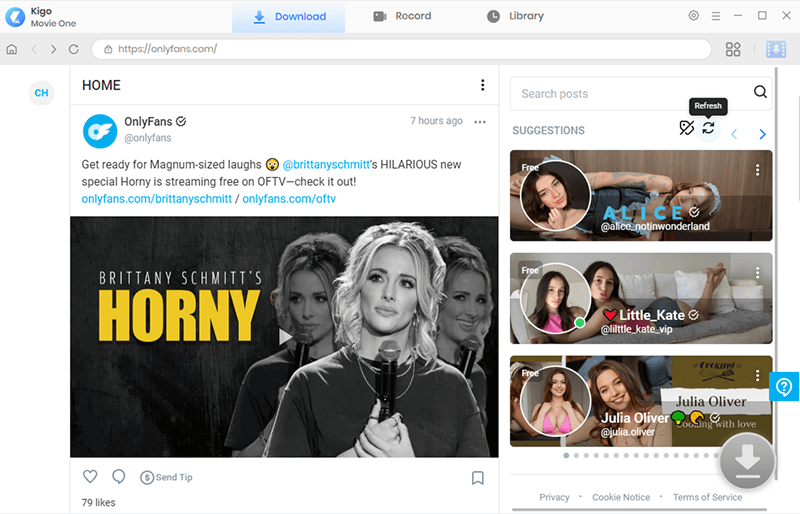This screenshot has width=800, height=514.
Task: Open the Kigo hamburger menu
Action: [716, 16]
